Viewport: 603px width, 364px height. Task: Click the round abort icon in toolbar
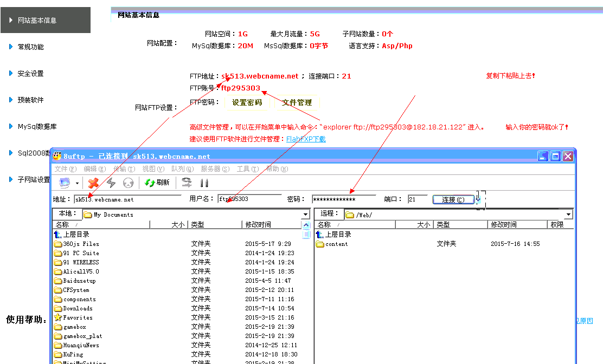tap(128, 183)
